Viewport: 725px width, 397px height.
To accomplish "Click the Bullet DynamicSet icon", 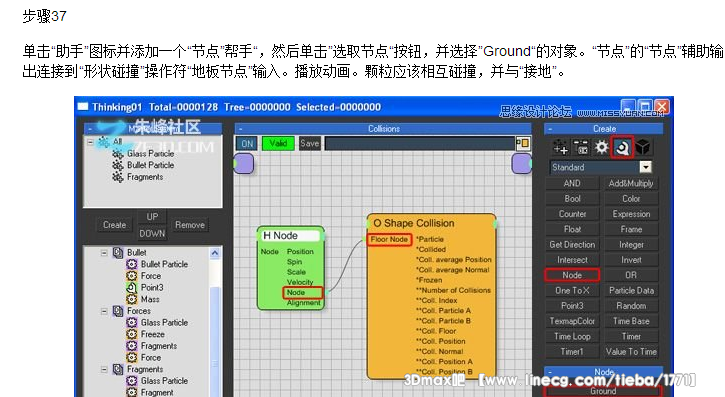I will point(118,252).
